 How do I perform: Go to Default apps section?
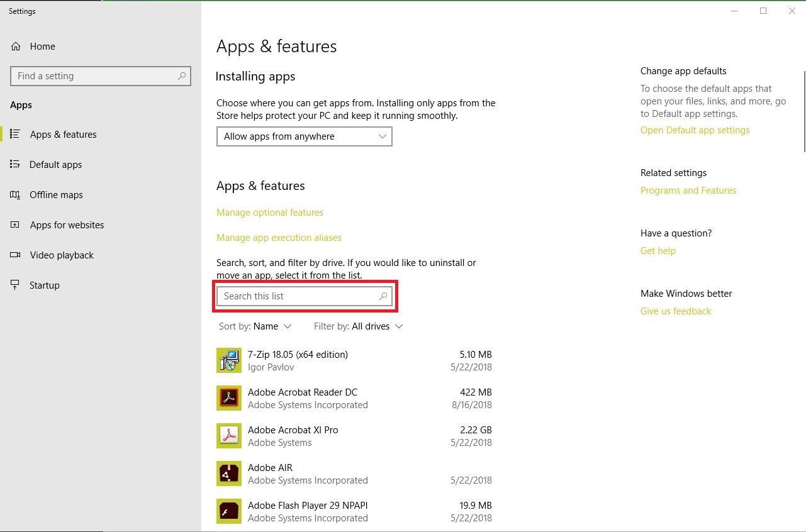coord(55,165)
